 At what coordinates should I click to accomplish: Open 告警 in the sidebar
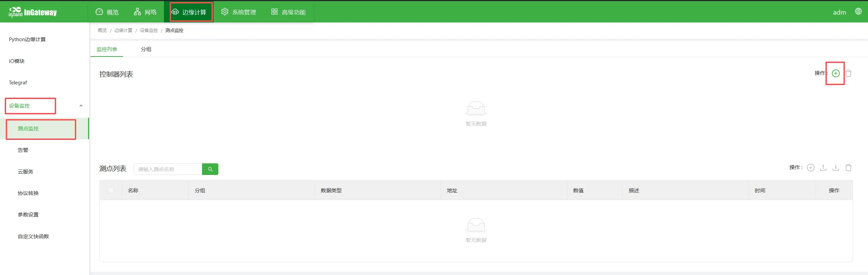pyautogui.click(x=23, y=150)
